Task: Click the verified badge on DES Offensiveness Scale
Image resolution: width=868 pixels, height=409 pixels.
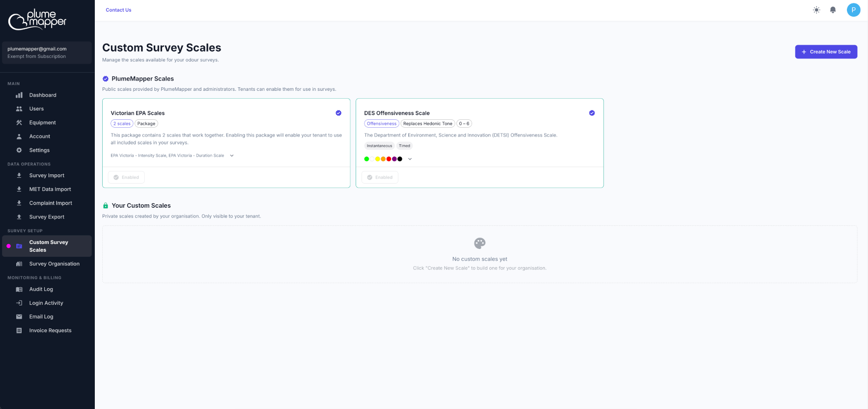Action: coord(592,113)
